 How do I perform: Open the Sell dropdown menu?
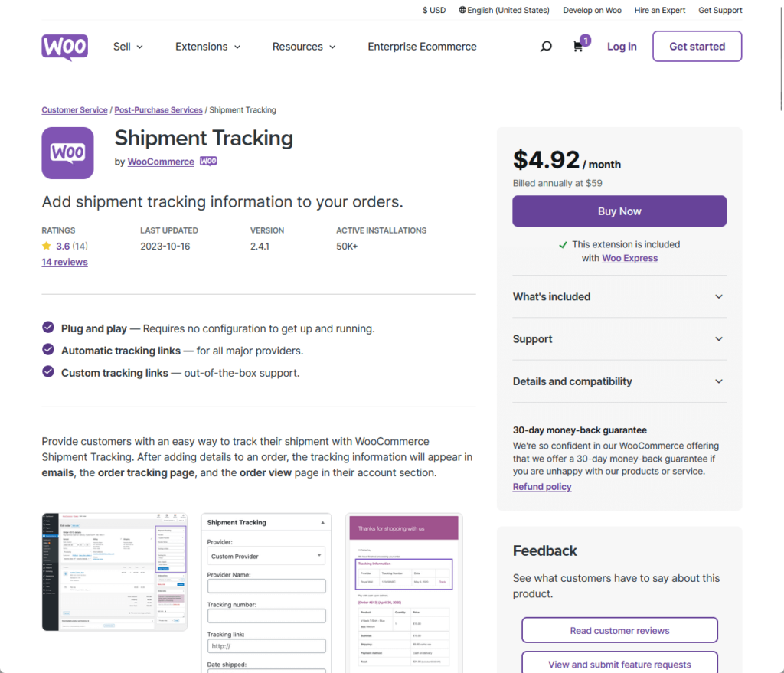coord(128,47)
